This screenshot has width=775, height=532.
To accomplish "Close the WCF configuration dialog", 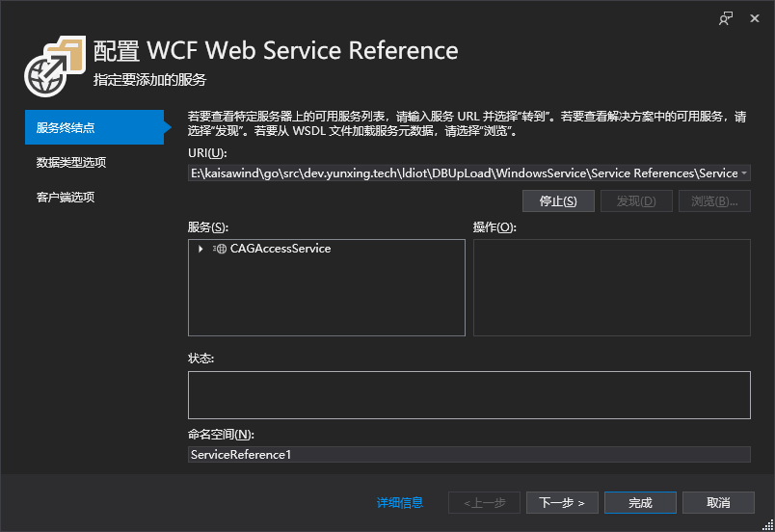I will click(x=754, y=18).
